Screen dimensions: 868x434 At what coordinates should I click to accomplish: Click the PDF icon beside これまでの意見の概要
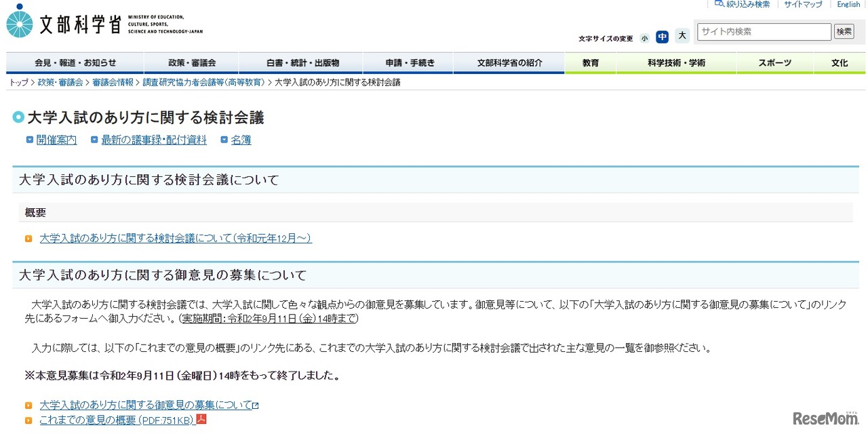coord(201,419)
